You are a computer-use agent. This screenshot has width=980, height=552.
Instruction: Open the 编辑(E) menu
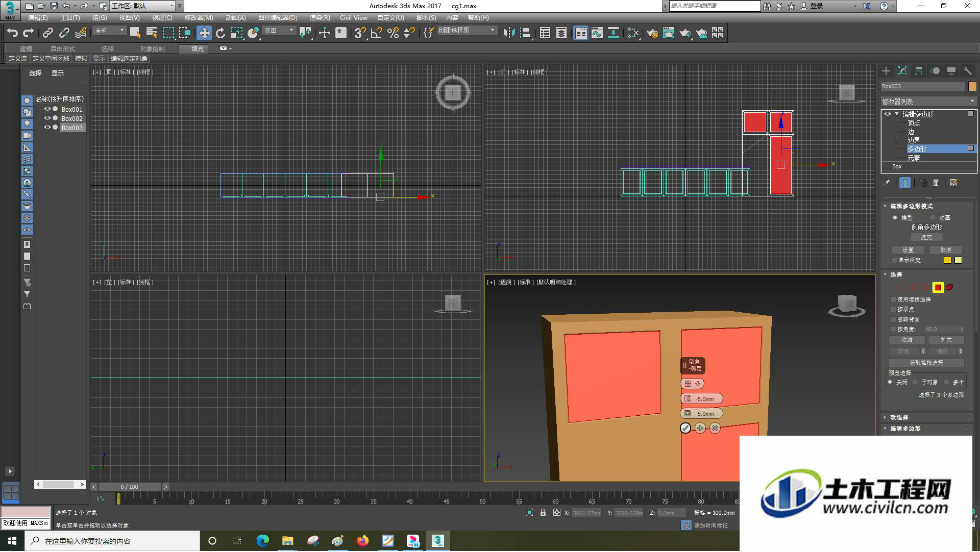(38, 17)
